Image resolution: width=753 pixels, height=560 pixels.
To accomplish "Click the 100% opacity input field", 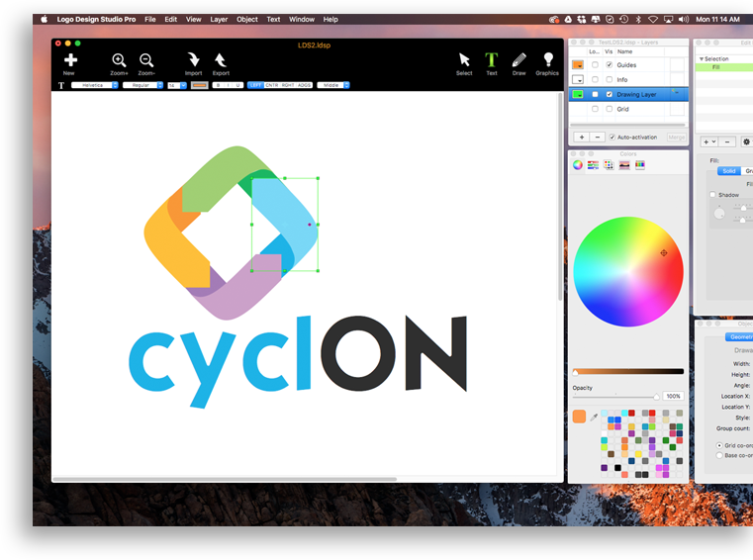I will [x=673, y=396].
